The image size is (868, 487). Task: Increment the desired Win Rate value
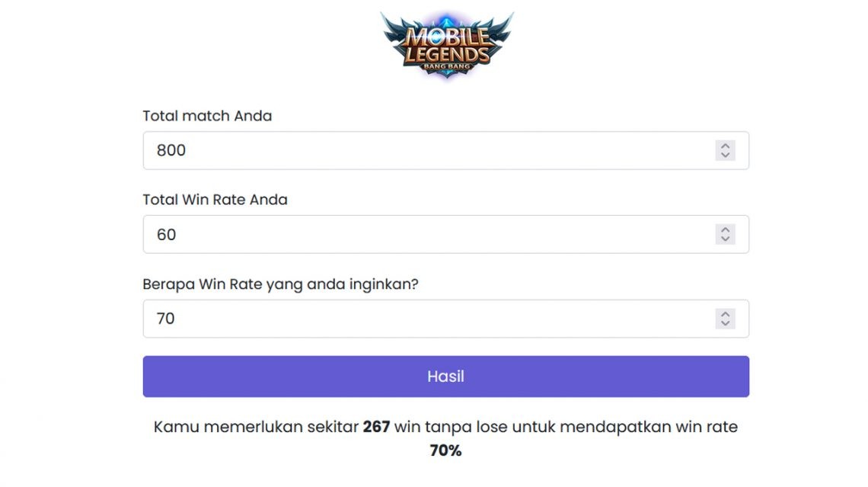[726, 313]
